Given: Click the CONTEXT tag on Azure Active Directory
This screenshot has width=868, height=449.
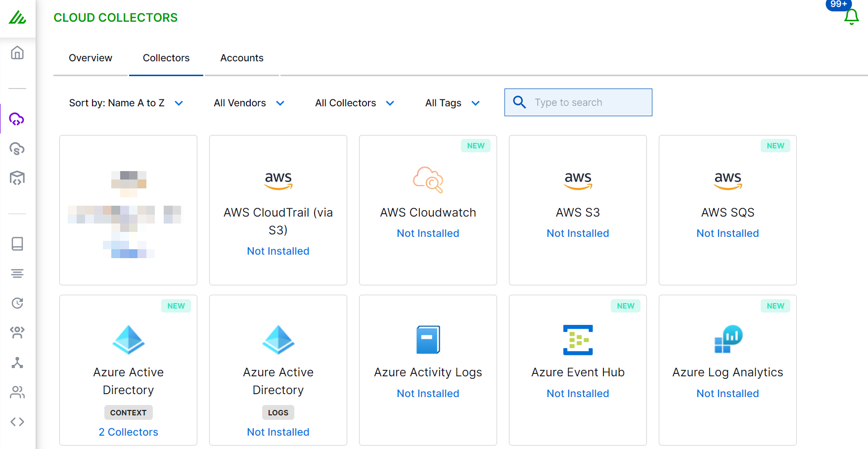Looking at the screenshot, I should [129, 412].
